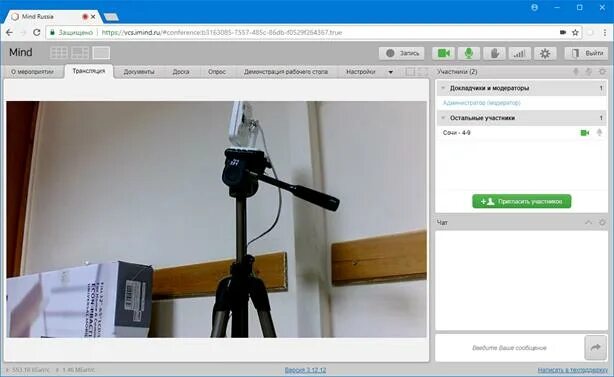
Task: Reload the page in the browser
Action: tap(36, 32)
